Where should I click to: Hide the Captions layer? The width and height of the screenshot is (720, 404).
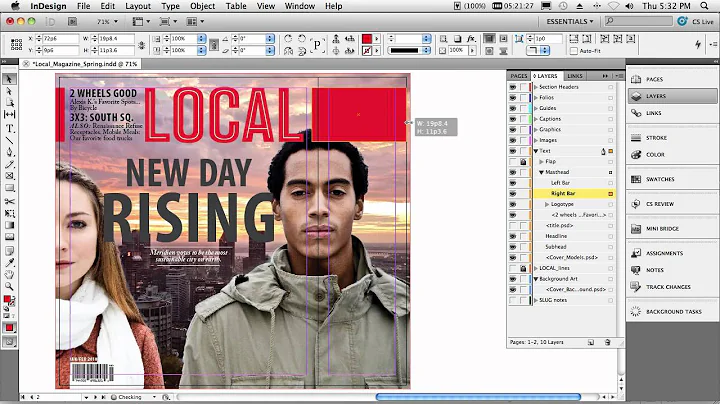pyautogui.click(x=512, y=119)
